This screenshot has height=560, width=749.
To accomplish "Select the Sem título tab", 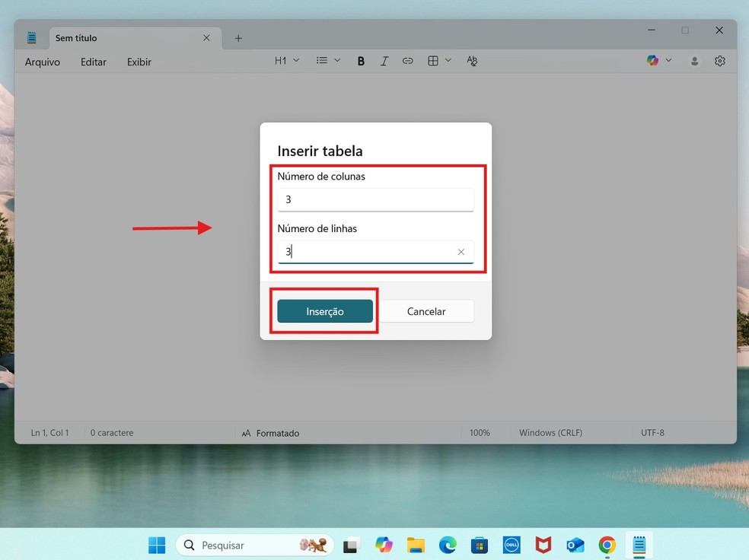I will click(x=135, y=38).
